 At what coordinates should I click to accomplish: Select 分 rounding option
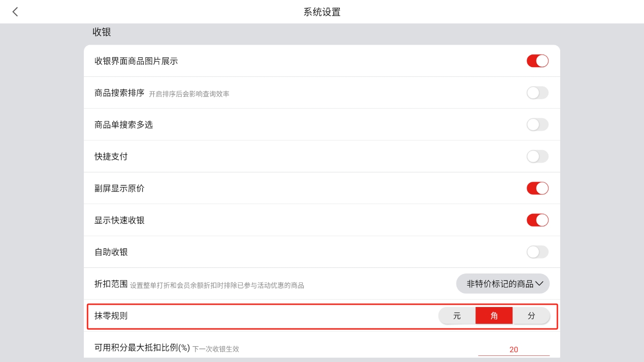tap(531, 316)
